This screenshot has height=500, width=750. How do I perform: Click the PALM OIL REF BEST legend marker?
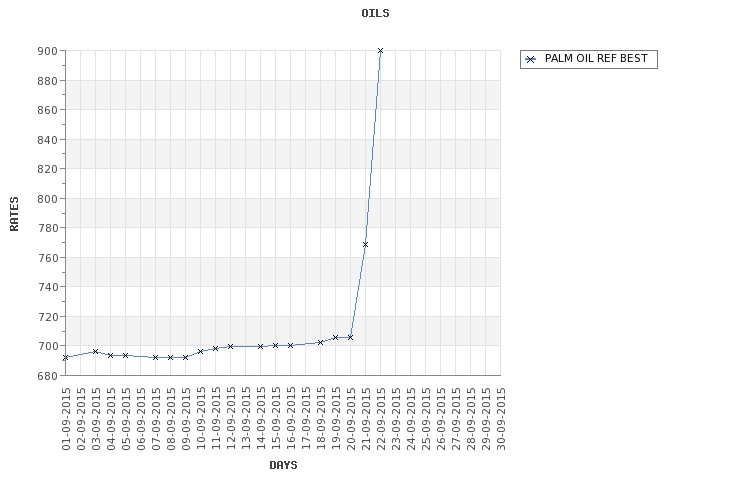point(531,59)
